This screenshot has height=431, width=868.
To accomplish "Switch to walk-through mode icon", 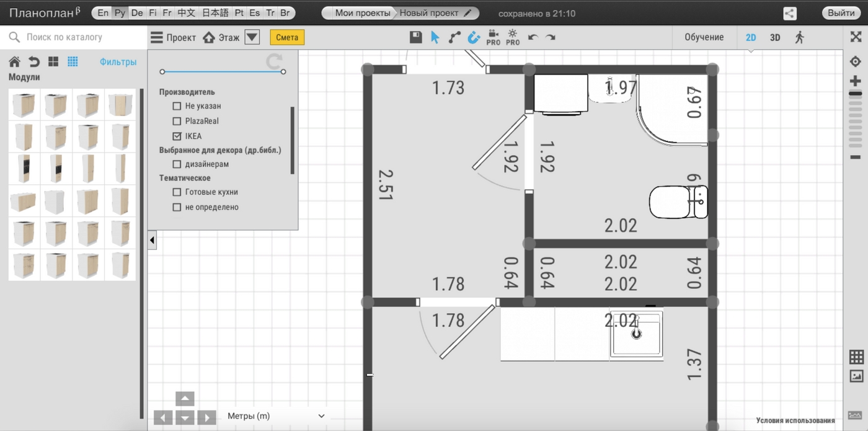I will coord(799,37).
